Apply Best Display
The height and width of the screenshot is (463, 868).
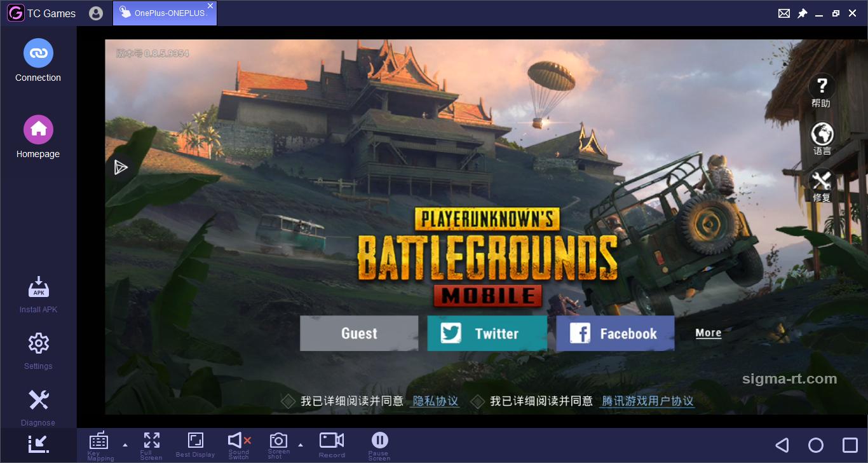[195, 445]
